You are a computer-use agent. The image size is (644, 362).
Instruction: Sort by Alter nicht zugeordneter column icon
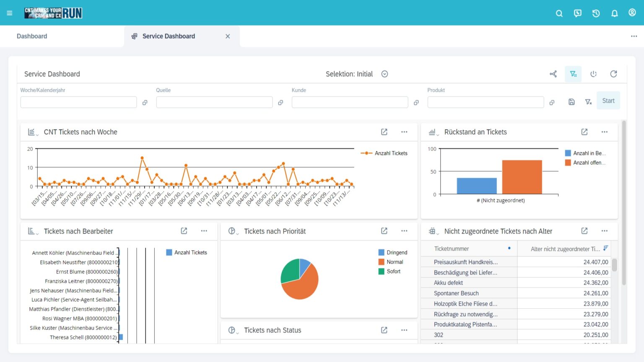click(605, 248)
